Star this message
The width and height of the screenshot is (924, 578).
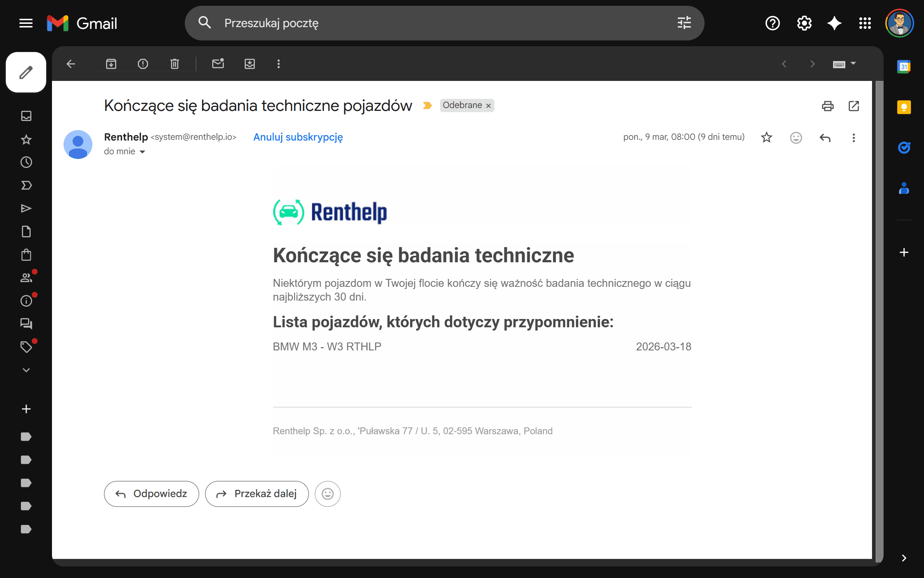(x=766, y=138)
